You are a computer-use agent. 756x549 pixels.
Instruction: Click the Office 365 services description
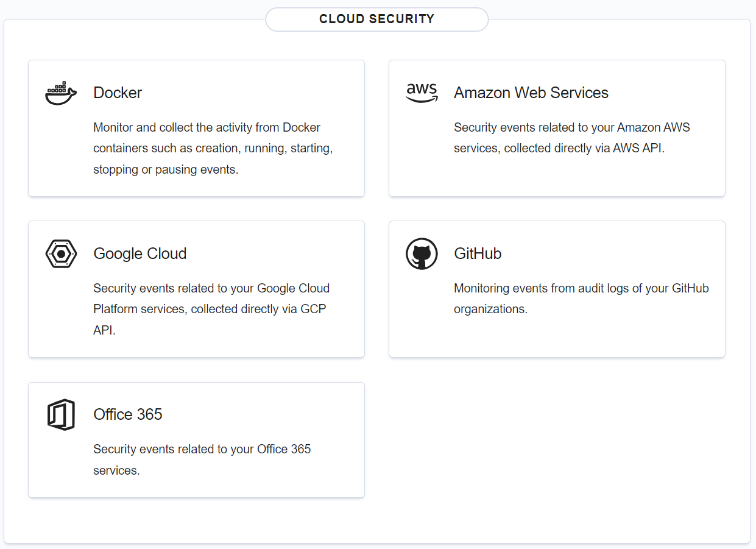point(202,459)
